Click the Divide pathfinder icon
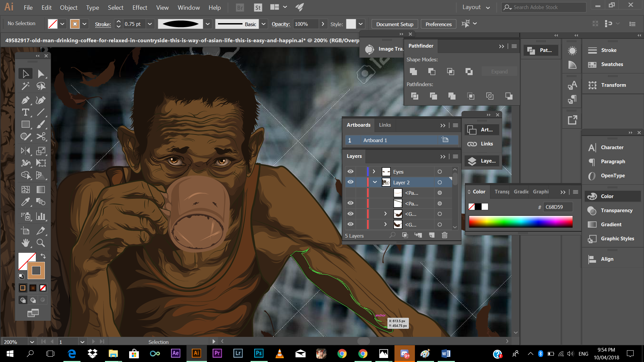644x362 pixels. (415, 96)
